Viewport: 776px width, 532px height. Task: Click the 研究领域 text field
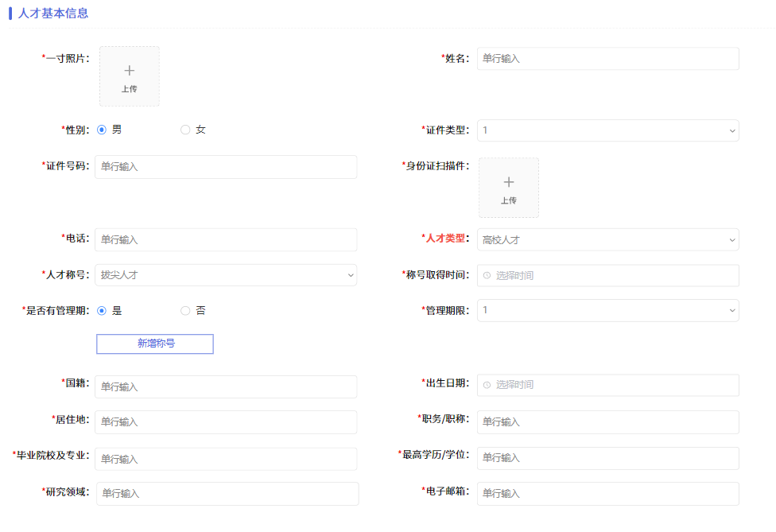(227, 494)
